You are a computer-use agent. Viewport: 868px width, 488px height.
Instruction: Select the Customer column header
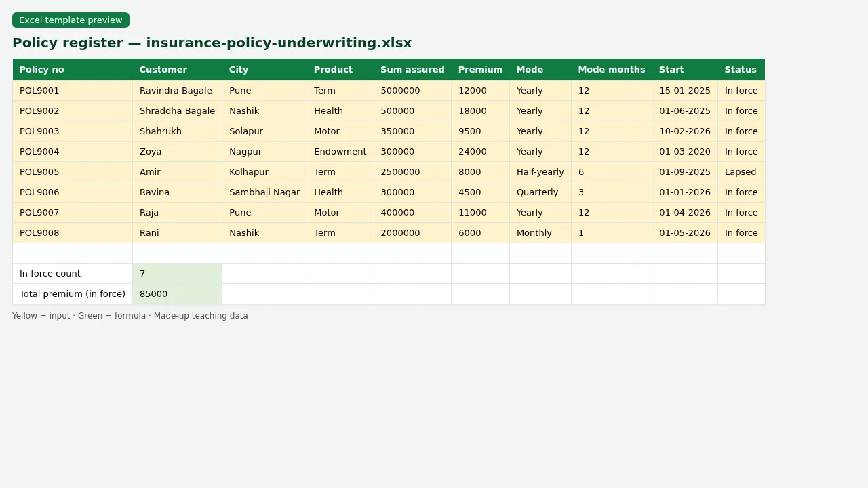point(177,70)
